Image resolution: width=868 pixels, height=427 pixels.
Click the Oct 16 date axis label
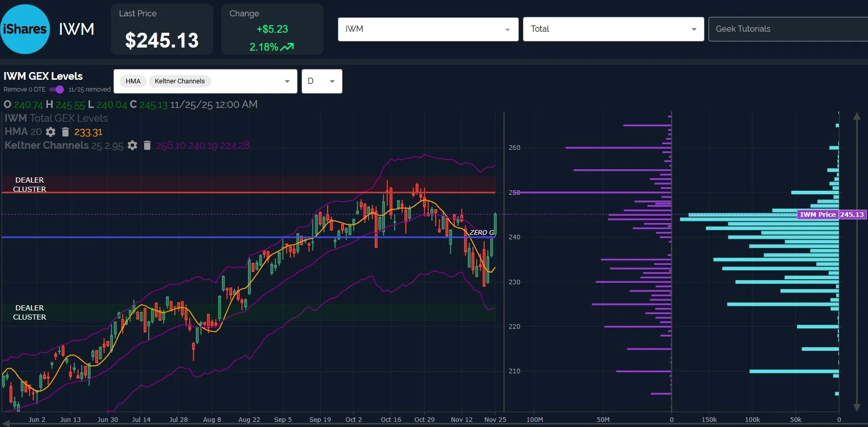click(391, 419)
